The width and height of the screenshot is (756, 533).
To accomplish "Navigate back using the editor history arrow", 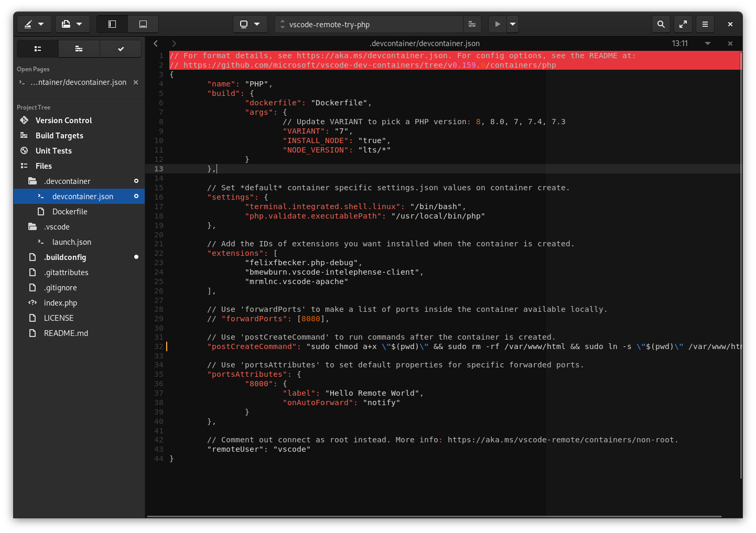I will coord(155,43).
